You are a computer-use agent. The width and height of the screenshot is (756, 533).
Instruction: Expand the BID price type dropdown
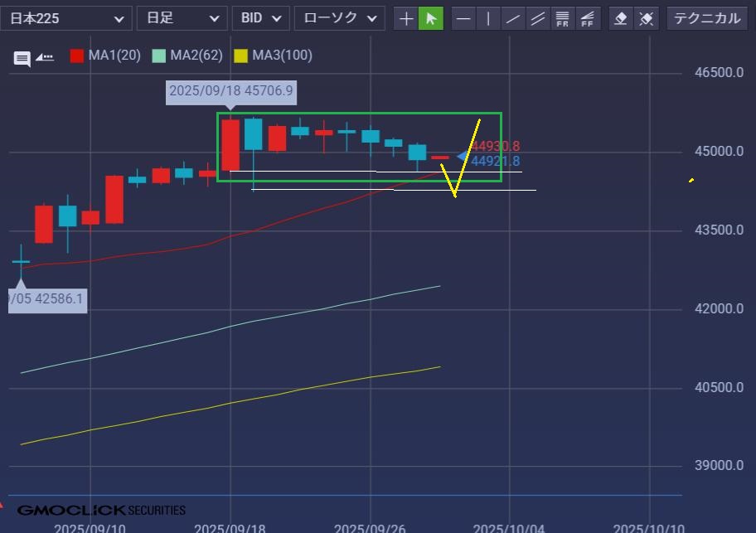click(260, 18)
